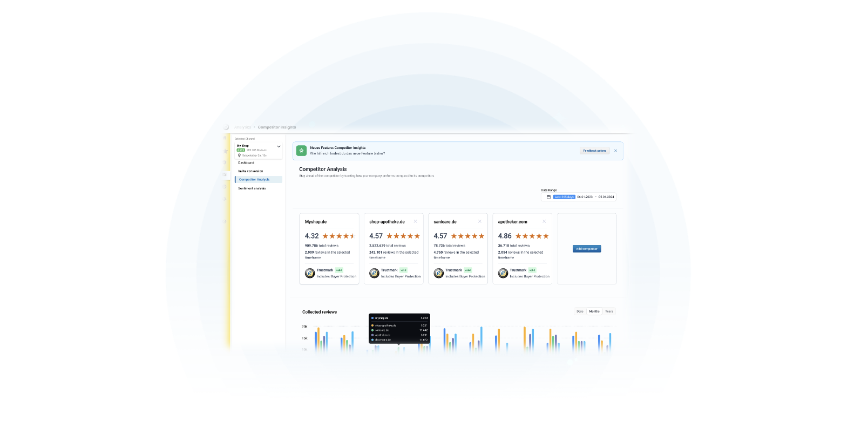
Task: Switch chart granularity to Days
Action: [580, 311]
